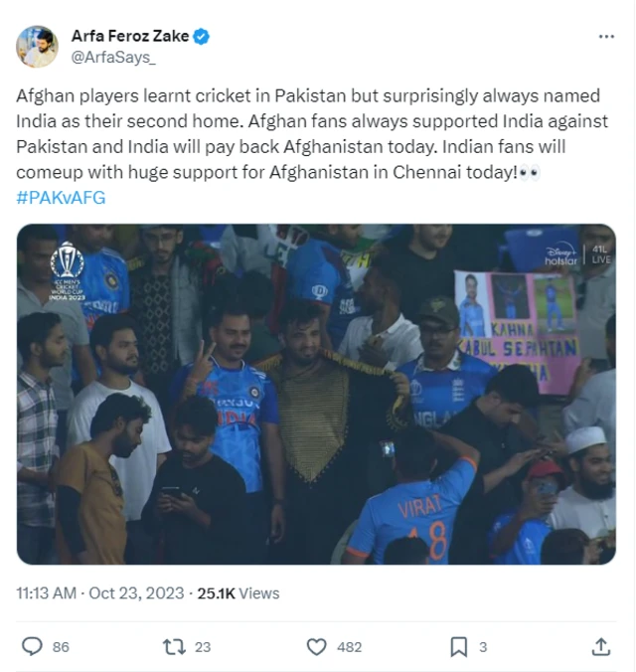The image size is (636, 672).
Task: Open the cricket fans photo
Action: click(316, 394)
